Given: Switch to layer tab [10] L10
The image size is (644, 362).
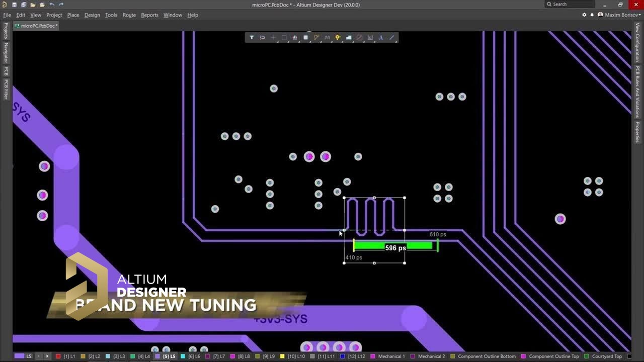Looking at the screenshot, I should click(x=293, y=356).
